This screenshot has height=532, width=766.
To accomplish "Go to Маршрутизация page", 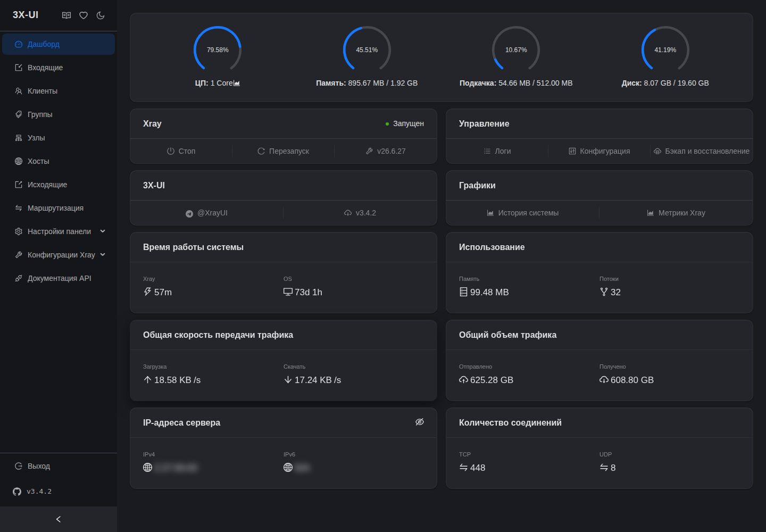I will pyautogui.click(x=59, y=208).
